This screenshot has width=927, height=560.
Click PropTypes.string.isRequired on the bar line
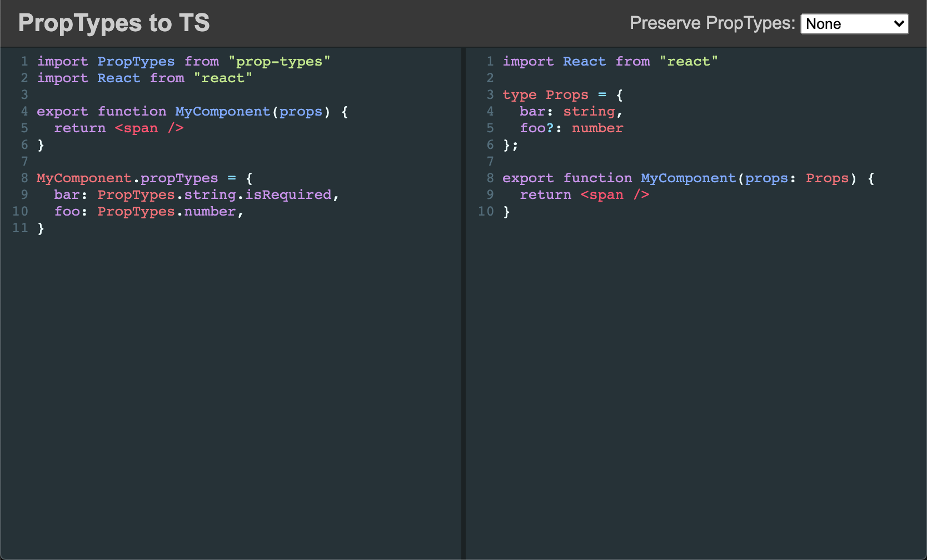[x=215, y=194]
